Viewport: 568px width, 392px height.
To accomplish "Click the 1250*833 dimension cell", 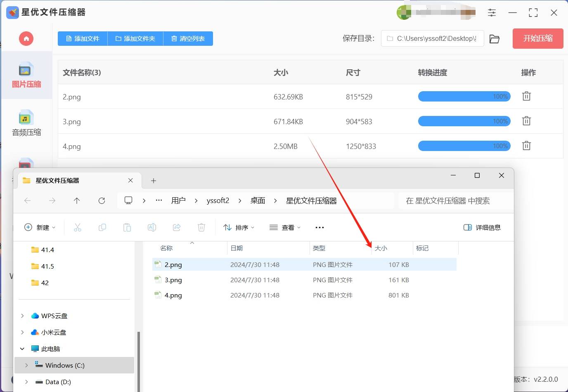I will 361,146.
